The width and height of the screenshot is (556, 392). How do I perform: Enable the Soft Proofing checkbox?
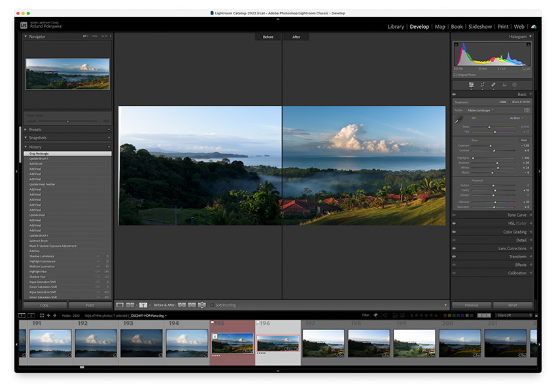tap(212, 305)
